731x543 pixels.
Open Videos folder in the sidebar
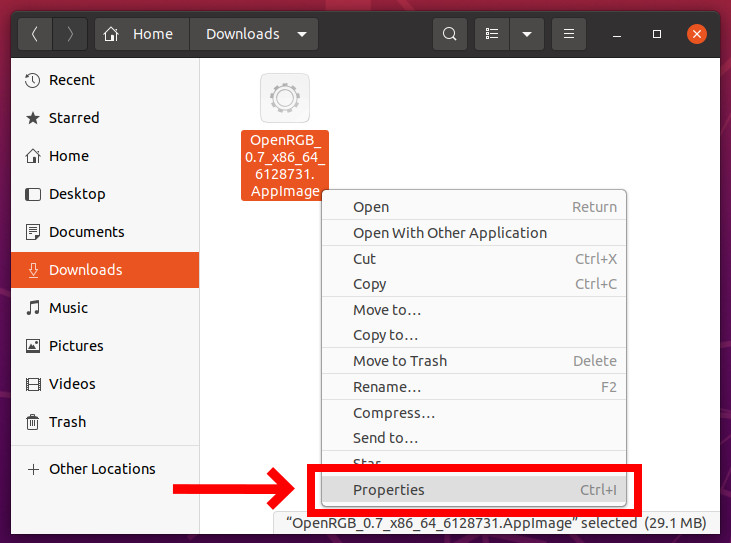pyautogui.click(x=105, y=384)
